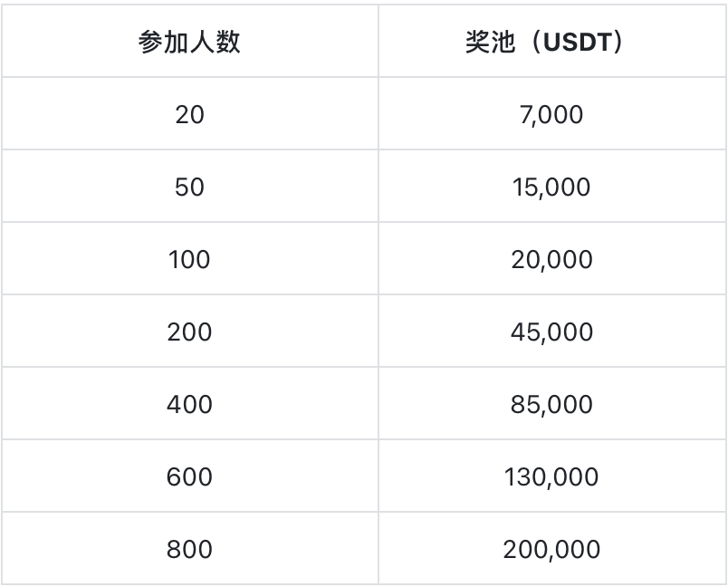
Task: Select the prize pool for 400 participants
Action: [551, 404]
